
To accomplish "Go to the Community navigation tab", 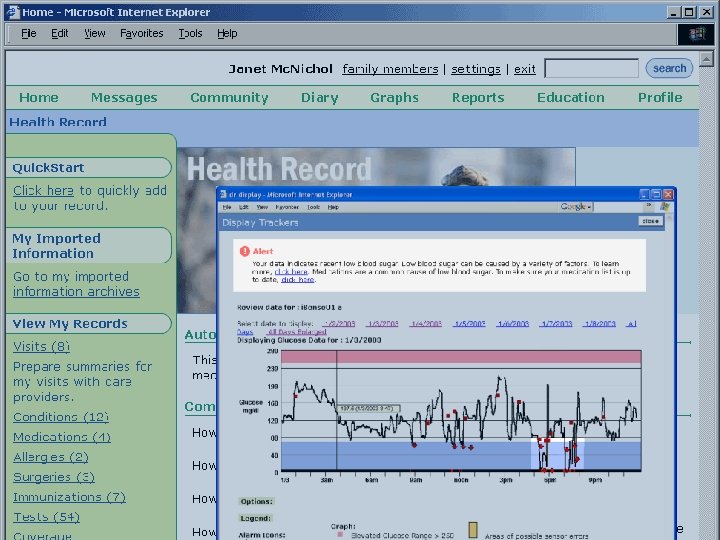I will [229, 97].
